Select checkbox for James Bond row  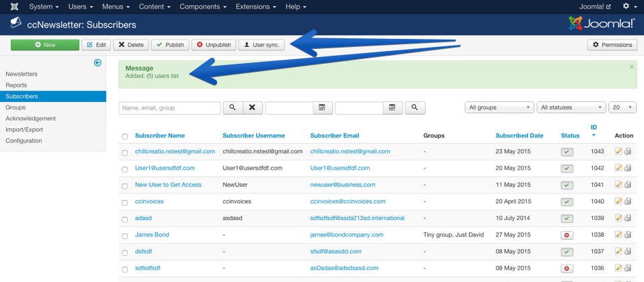click(x=125, y=236)
